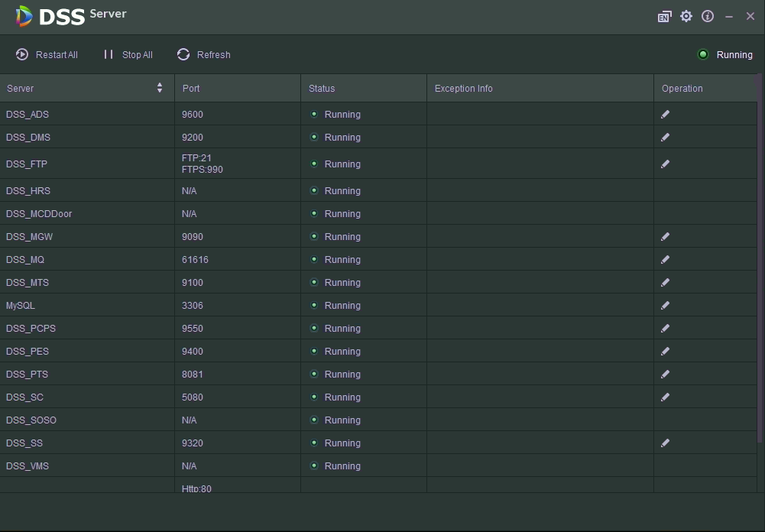Switch language with the EN icon
Viewport: 765px width, 532px height.
tap(664, 17)
